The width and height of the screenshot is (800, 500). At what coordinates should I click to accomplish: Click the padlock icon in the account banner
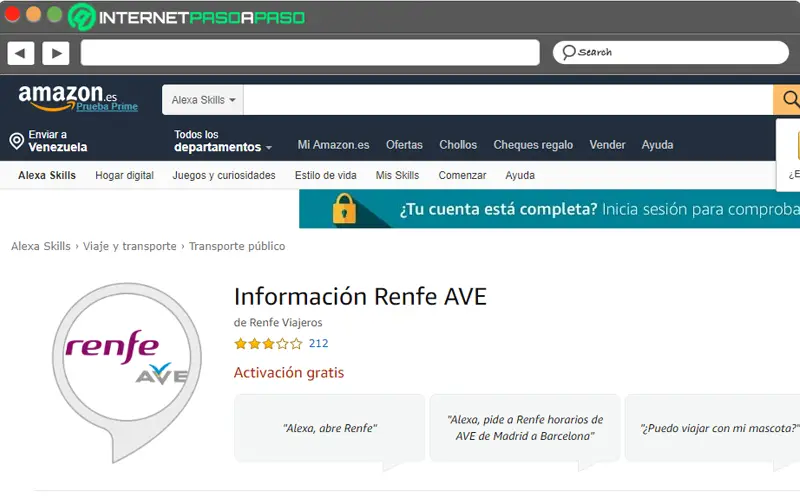[344, 209]
